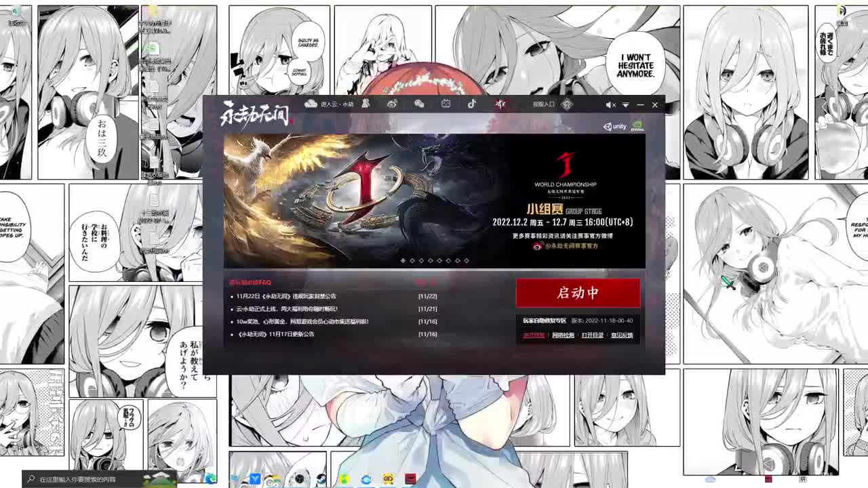Screen dimensions: 868x488
Task: Open the Weibo icon in launcher header
Action: (x=392, y=104)
